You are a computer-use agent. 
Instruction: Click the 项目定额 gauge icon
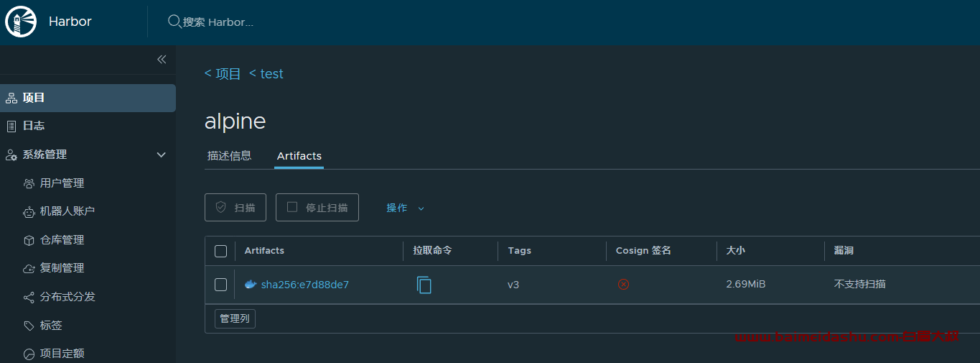tap(29, 354)
